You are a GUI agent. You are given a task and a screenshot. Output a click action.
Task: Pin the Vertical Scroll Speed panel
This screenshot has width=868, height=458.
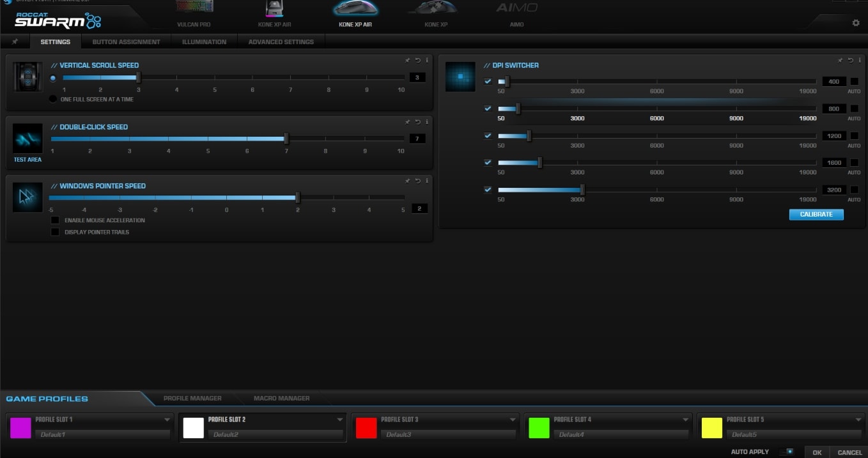coord(407,60)
